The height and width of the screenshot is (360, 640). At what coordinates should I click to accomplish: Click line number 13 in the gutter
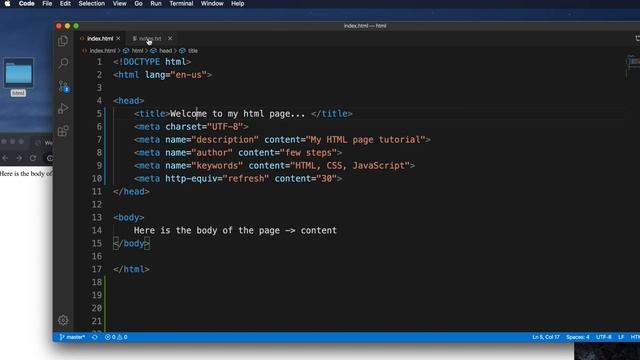(97, 217)
